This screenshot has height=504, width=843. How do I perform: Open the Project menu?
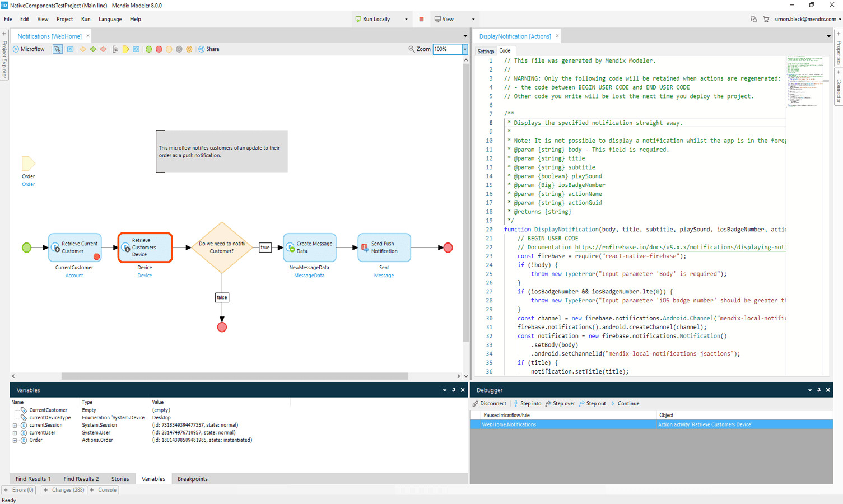[x=64, y=19]
